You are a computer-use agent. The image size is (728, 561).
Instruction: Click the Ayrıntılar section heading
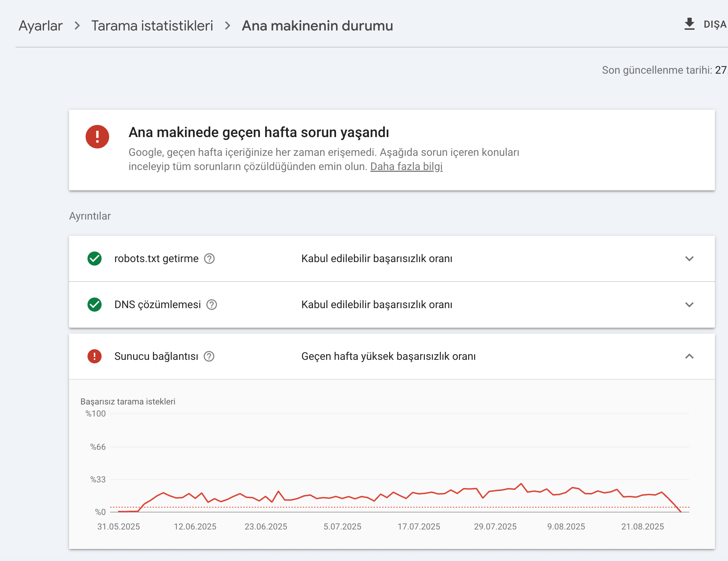(x=90, y=216)
